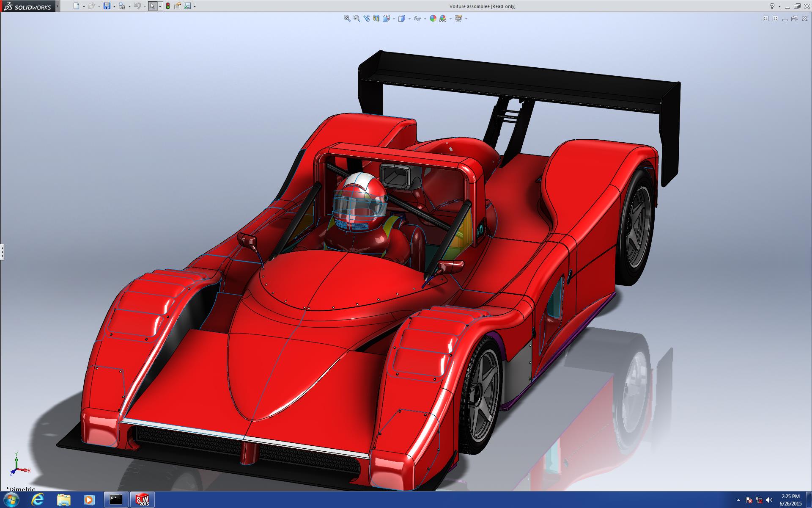Screen dimensions: 812x508
Task: Click the SolidWorks 2015 taskbar icon
Action: (143, 500)
